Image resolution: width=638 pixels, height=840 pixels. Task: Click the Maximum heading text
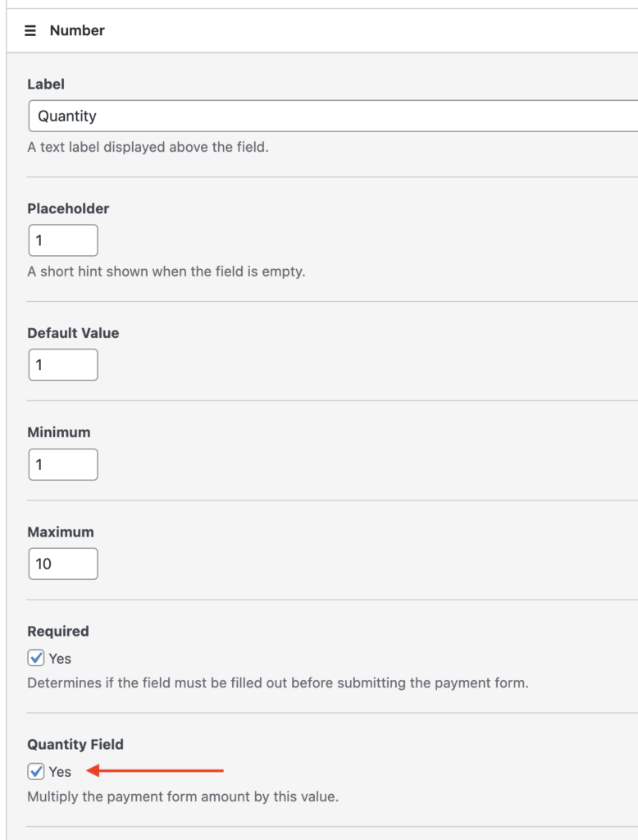coord(61,532)
